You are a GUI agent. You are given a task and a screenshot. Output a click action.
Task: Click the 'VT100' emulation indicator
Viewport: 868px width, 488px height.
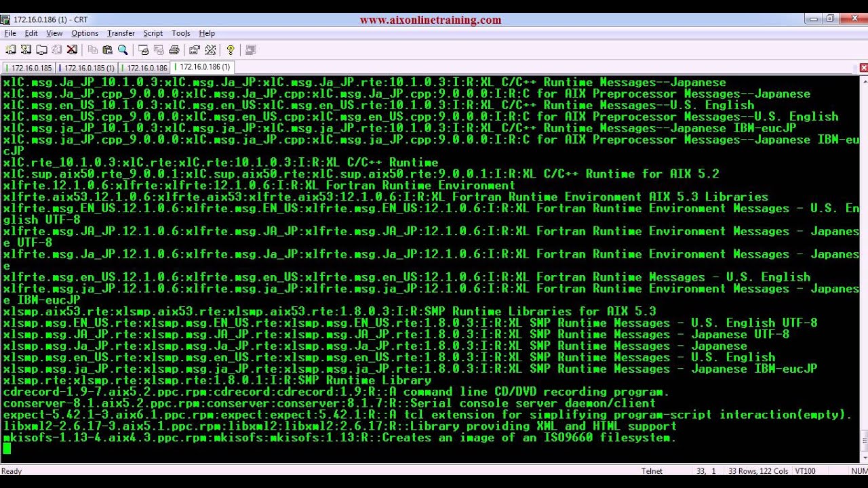click(x=805, y=471)
